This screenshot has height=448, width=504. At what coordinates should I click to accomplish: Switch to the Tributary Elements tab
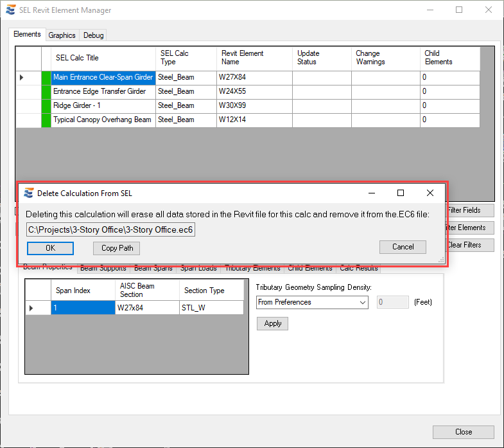coord(252,269)
